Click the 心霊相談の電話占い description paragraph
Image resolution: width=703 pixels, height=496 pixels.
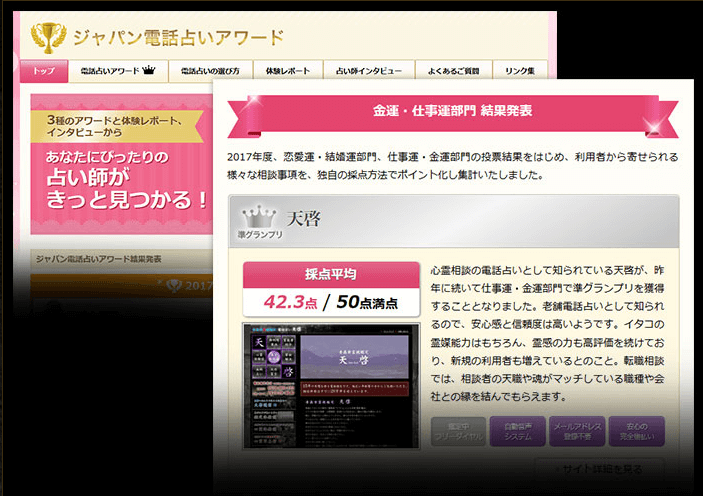coord(547,333)
